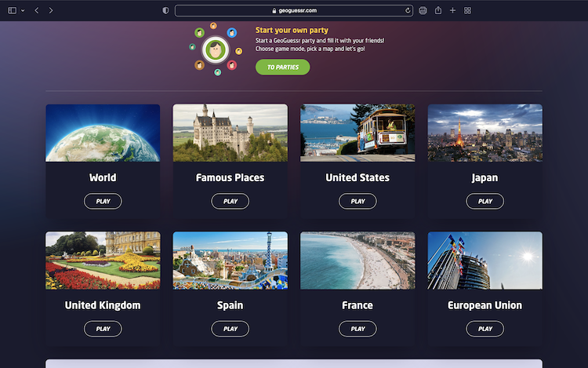Reload the page with refresh icon
This screenshot has width=588, height=368.
coord(408,10)
